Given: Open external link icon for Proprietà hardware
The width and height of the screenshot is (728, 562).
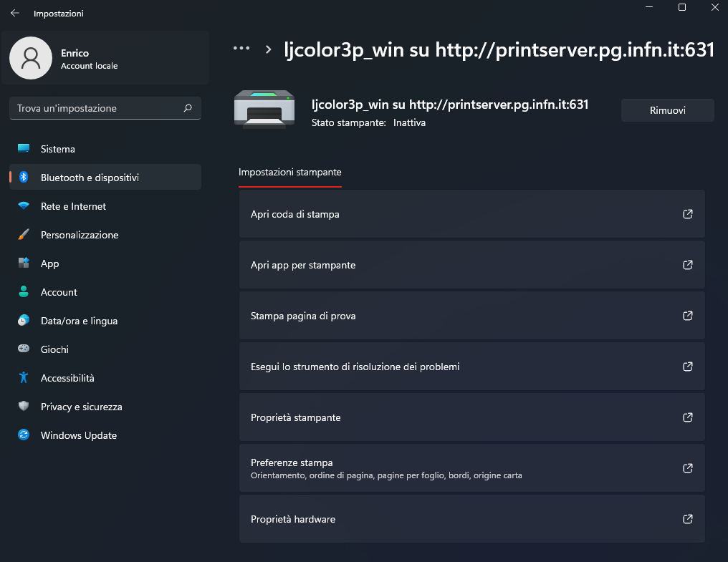Looking at the screenshot, I should tap(688, 519).
